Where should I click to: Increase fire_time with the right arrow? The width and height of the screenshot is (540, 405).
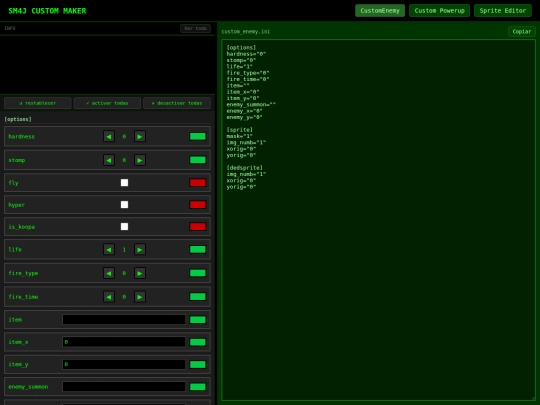139,297
